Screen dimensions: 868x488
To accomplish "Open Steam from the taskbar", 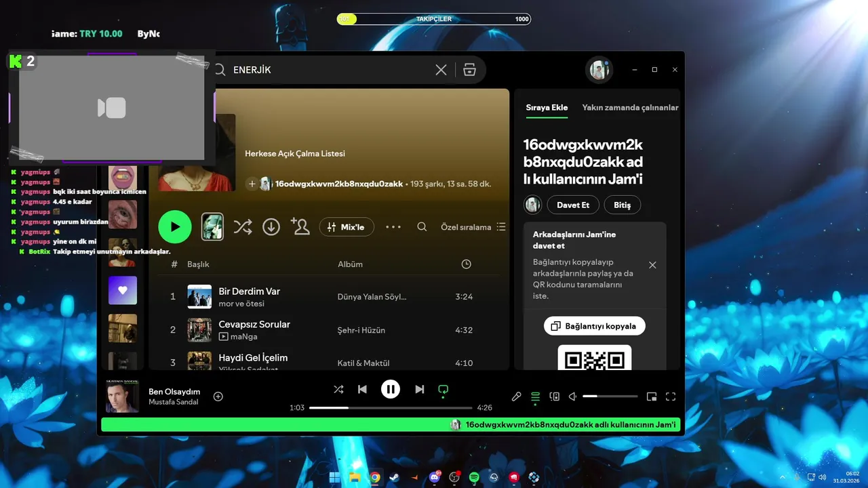I will (x=395, y=477).
